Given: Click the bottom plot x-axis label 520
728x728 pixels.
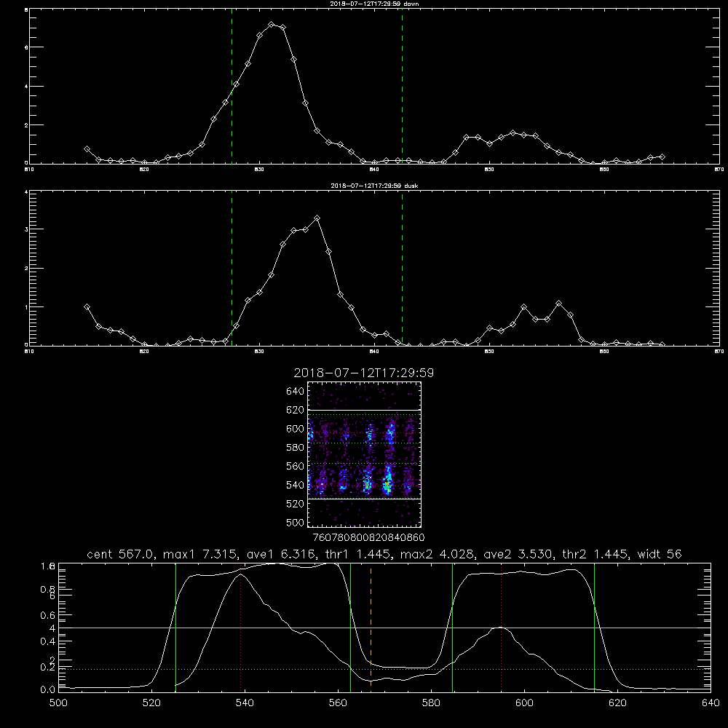Looking at the screenshot, I should 151,703.
